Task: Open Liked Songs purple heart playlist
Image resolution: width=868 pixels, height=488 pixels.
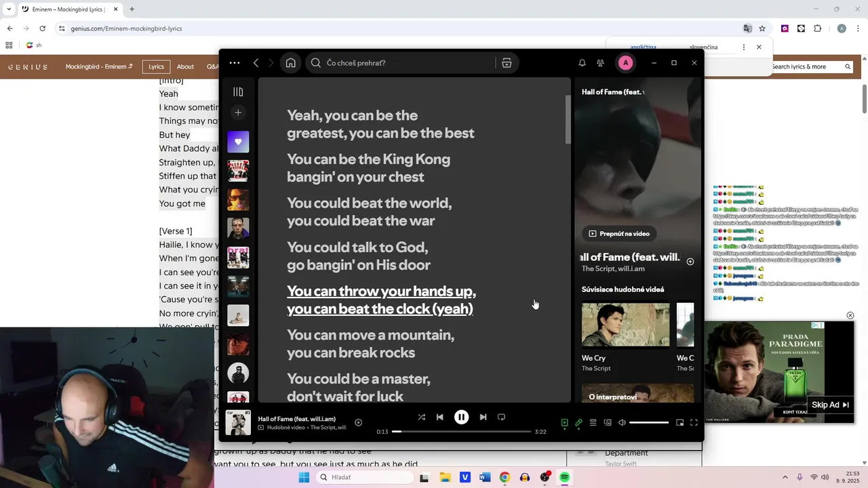Action: coord(238,142)
